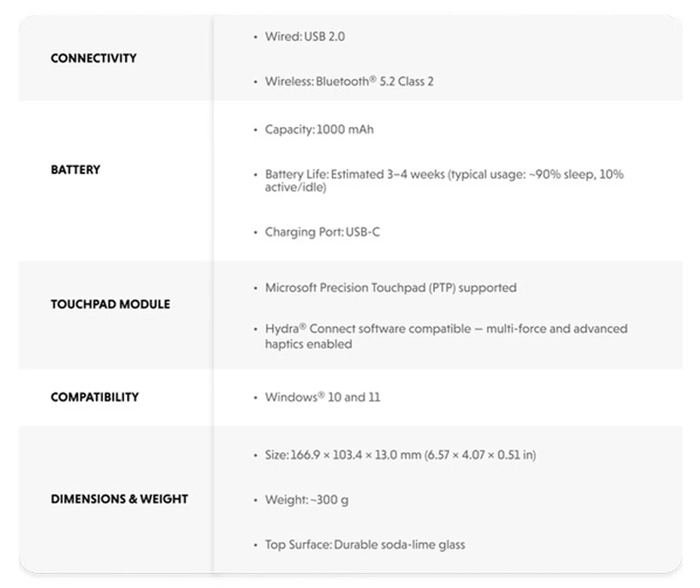This screenshot has height=588, width=700.
Task: Click the TOUCHPAD MODULE heading
Action: click(x=110, y=304)
